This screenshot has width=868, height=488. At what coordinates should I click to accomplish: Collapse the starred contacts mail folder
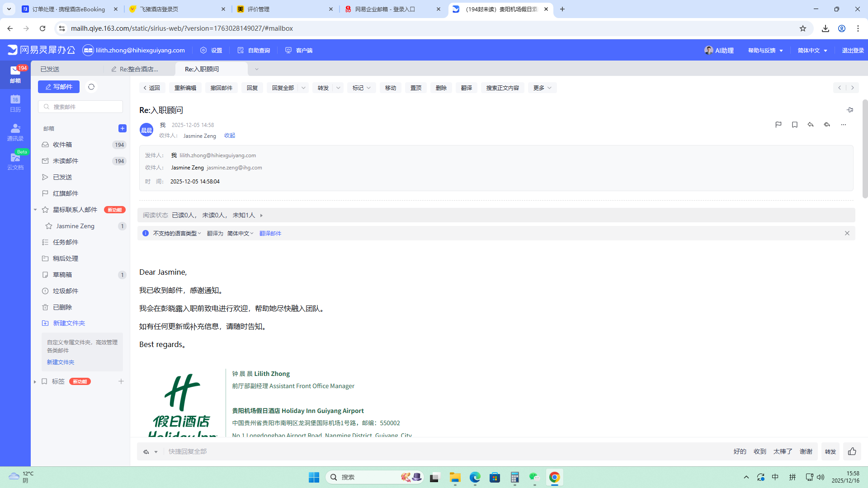35,210
